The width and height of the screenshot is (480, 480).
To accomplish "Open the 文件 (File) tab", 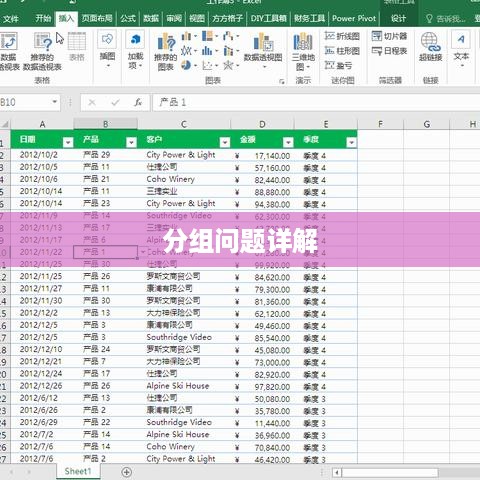I will (10, 19).
